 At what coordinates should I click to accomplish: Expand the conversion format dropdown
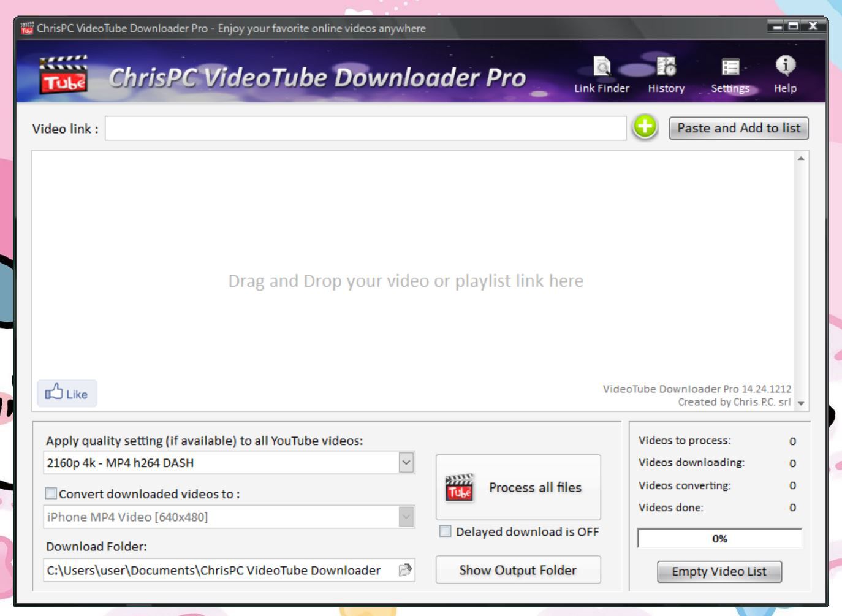pos(406,517)
